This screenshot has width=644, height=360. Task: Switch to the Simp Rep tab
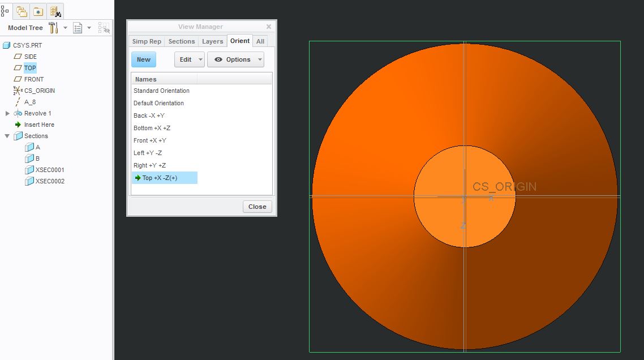pyautogui.click(x=147, y=41)
